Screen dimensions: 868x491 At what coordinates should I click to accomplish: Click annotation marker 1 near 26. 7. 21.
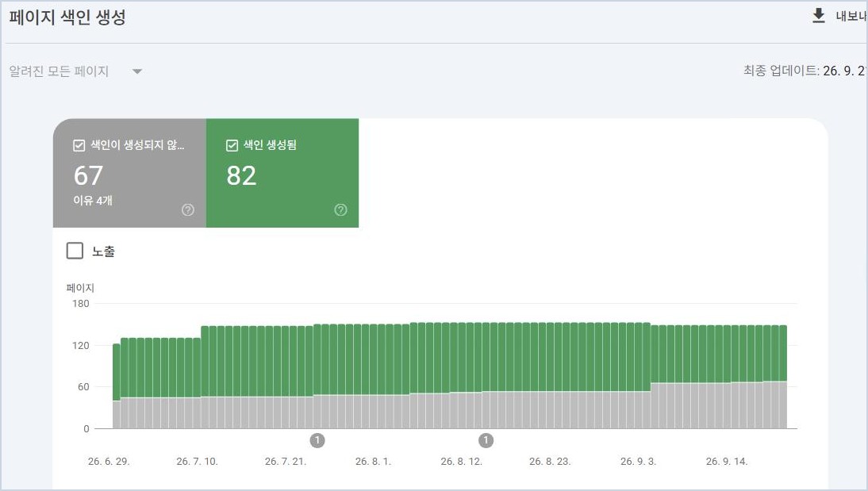(x=317, y=440)
